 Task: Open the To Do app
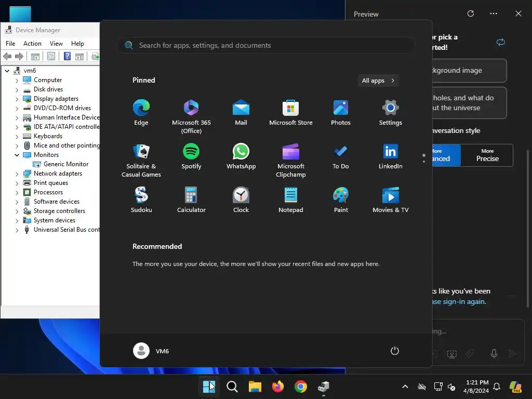pyautogui.click(x=341, y=156)
